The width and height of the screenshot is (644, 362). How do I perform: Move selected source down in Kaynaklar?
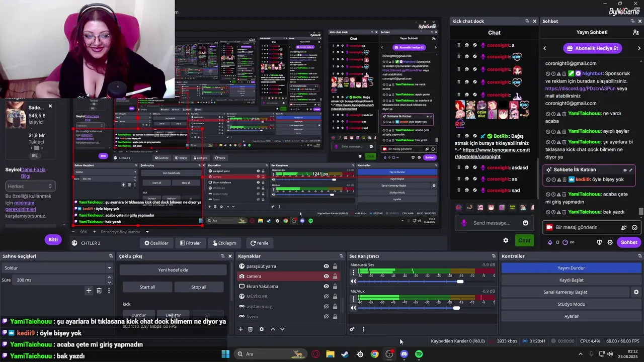tap(282, 329)
